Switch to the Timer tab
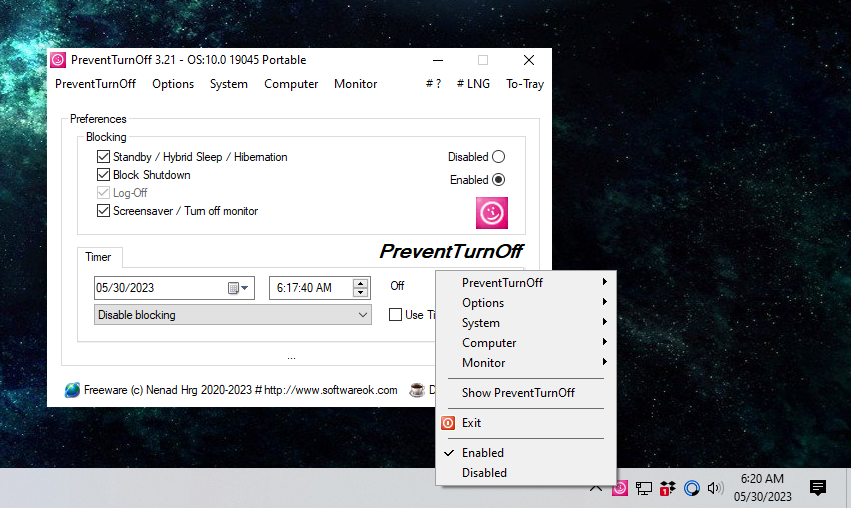The height and width of the screenshot is (508, 851). [x=98, y=257]
